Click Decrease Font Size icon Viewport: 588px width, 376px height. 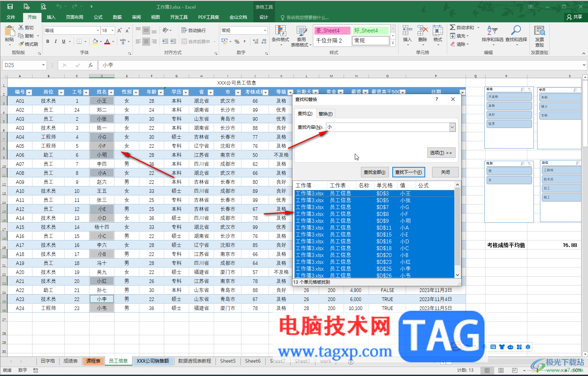(x=127, y=31)
